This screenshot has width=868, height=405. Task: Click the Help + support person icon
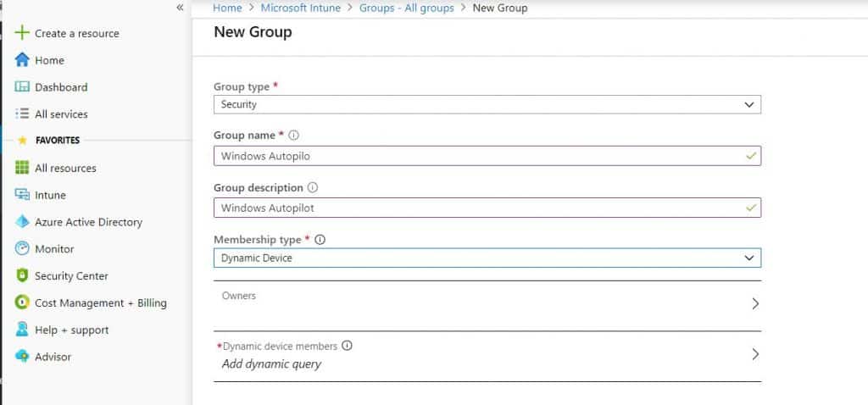pyautogui.click(x=21, y=330)
